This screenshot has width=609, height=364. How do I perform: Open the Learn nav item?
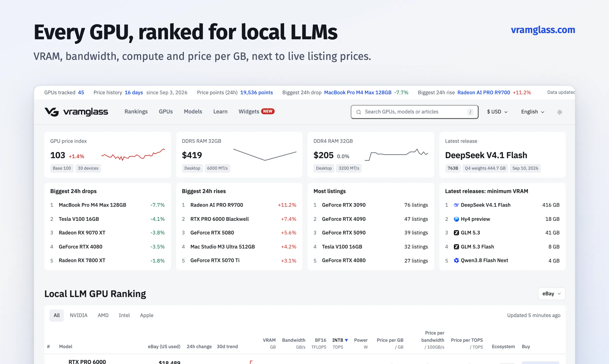[x=220, y=112]
